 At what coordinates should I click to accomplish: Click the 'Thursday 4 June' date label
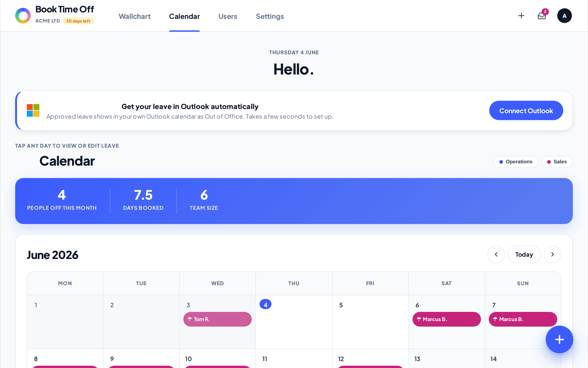click(x=294, y=52)
